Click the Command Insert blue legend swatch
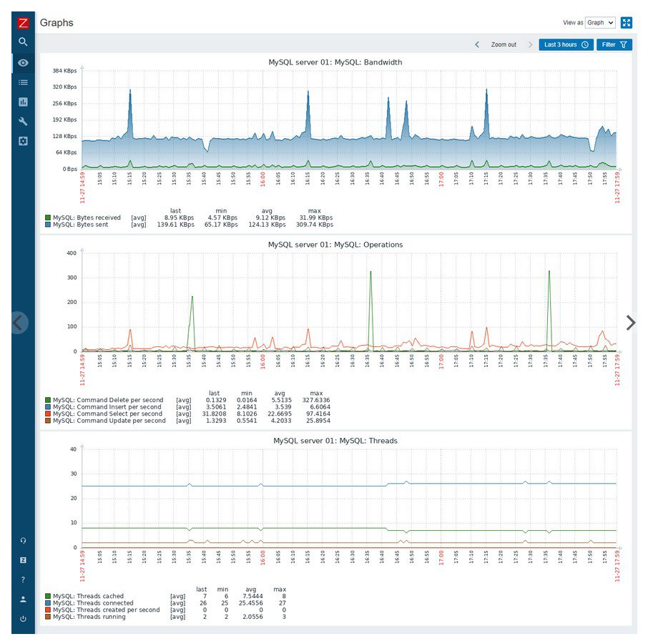Screen dimensions: 648x644 coord(48,407)
